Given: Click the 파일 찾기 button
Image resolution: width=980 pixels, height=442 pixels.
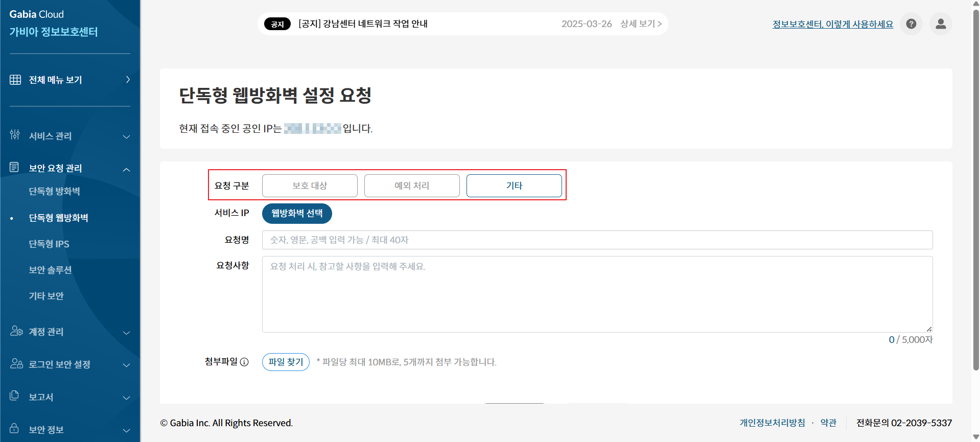Looking at the screenshot, I should (x=286, y=362).
